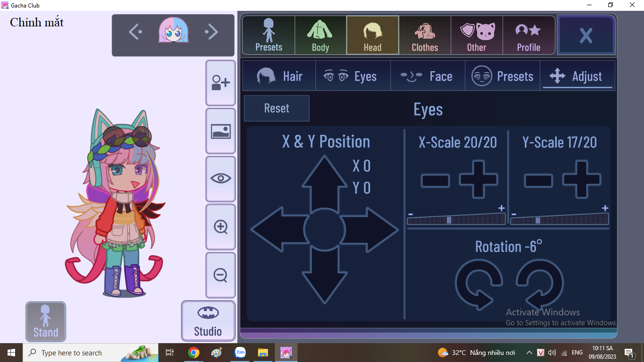Close the editor panel with X button
The width and height of the screenshot is (644, 362).
586,35
